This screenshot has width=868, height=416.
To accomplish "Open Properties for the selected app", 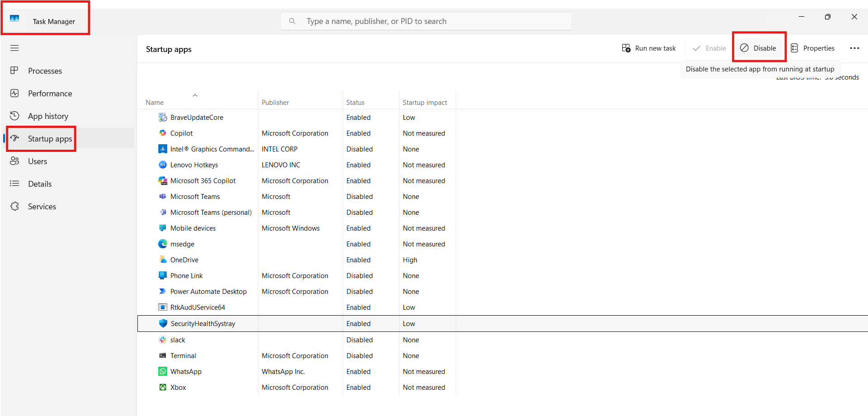I will click(x=813, y=48).
